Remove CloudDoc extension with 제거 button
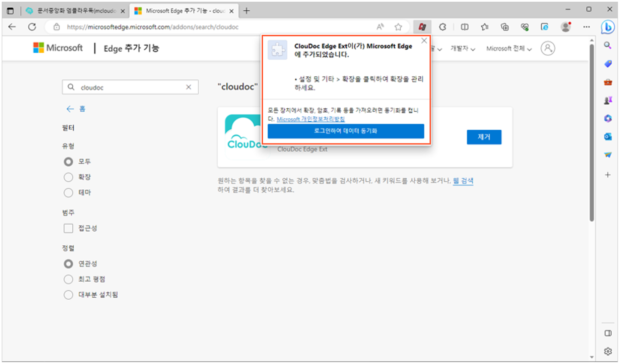The width and height of the screenshot is (621, 364). click(x=484, y=137)
